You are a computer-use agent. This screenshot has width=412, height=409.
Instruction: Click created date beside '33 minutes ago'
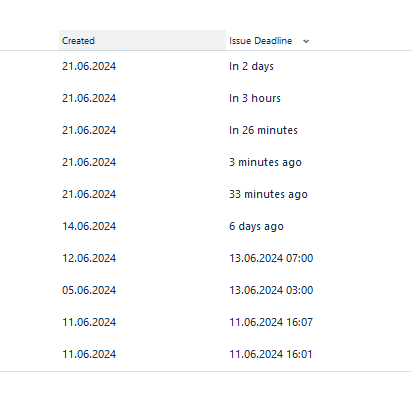pos(89,194)
